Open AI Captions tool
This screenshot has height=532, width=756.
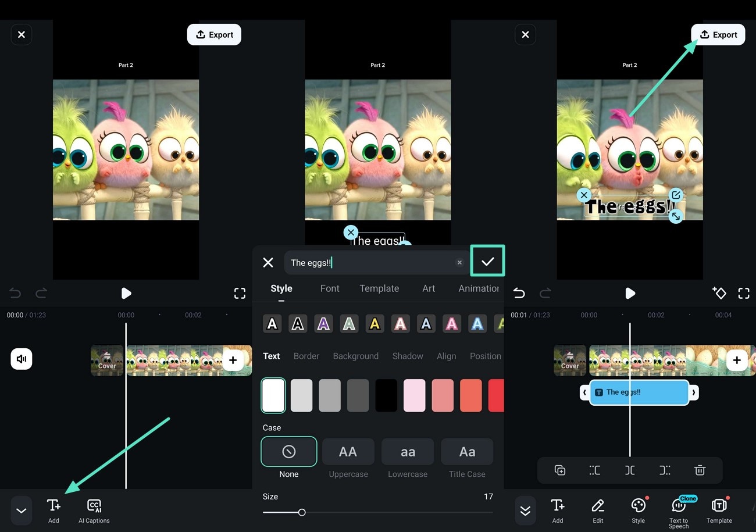[x=94, y=510]
